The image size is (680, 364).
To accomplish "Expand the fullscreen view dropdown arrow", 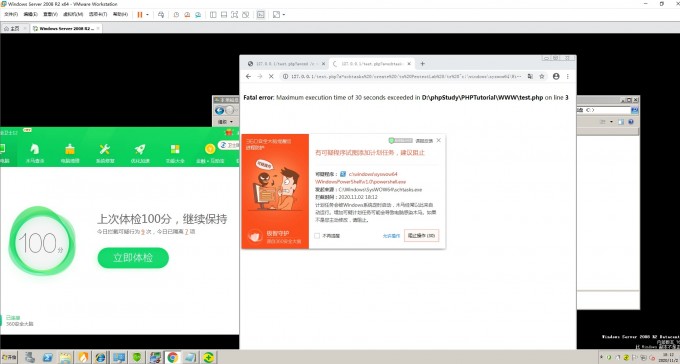I will (x=284, y=14).
